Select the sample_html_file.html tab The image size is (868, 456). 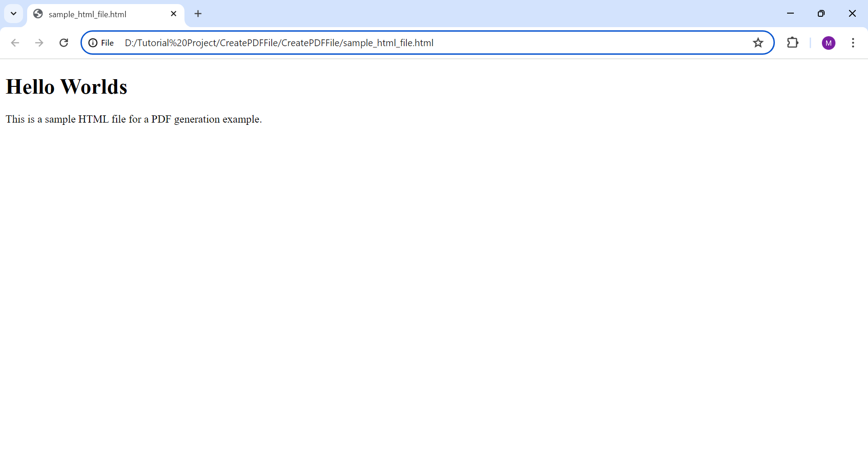point(105,14)
